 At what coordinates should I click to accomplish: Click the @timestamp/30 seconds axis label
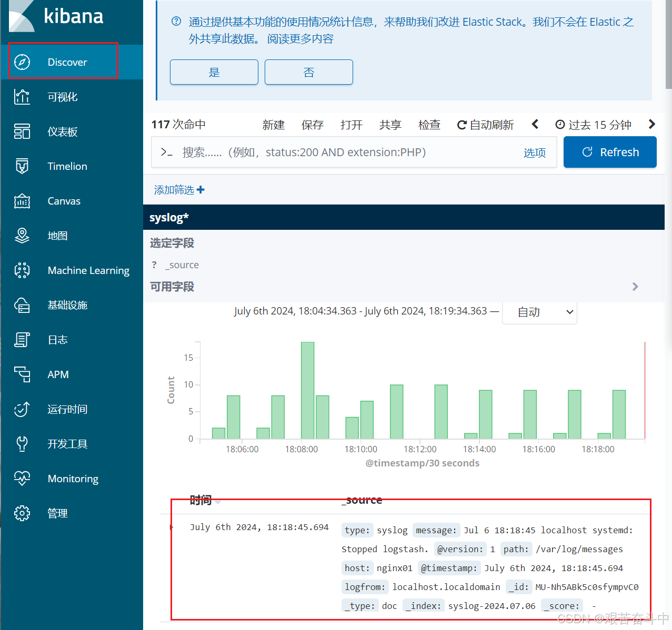pos(423,463)
